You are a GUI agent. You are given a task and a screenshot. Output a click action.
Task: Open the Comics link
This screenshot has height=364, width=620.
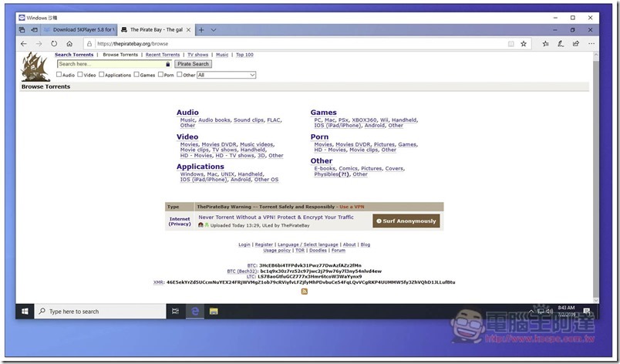click(x=348, y=169)
